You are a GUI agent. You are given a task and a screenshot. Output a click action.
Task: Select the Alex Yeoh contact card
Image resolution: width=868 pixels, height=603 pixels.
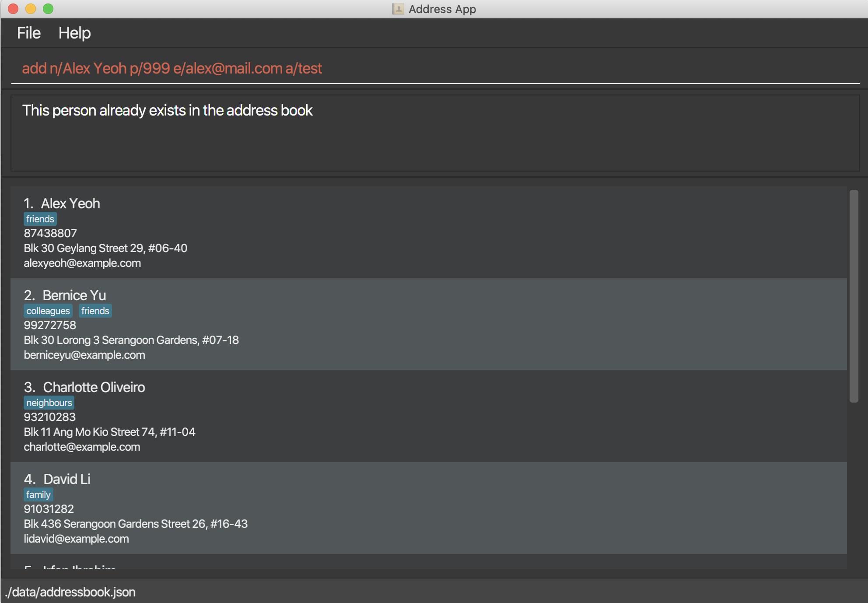tap(429, 232)
